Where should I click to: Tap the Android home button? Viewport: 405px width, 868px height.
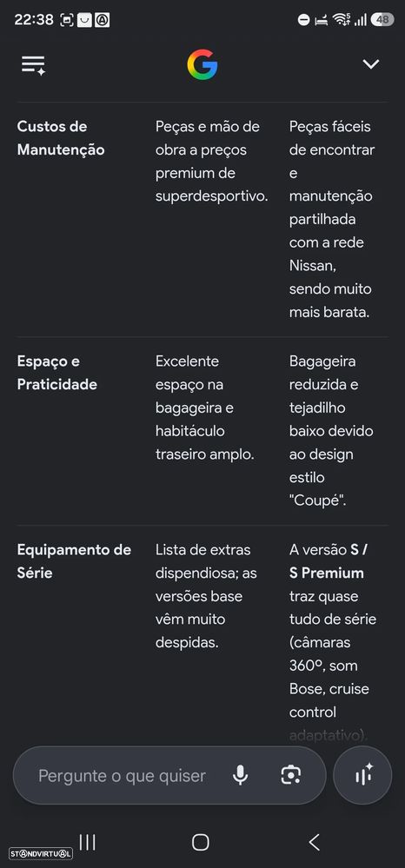click(x=201, y=843)
